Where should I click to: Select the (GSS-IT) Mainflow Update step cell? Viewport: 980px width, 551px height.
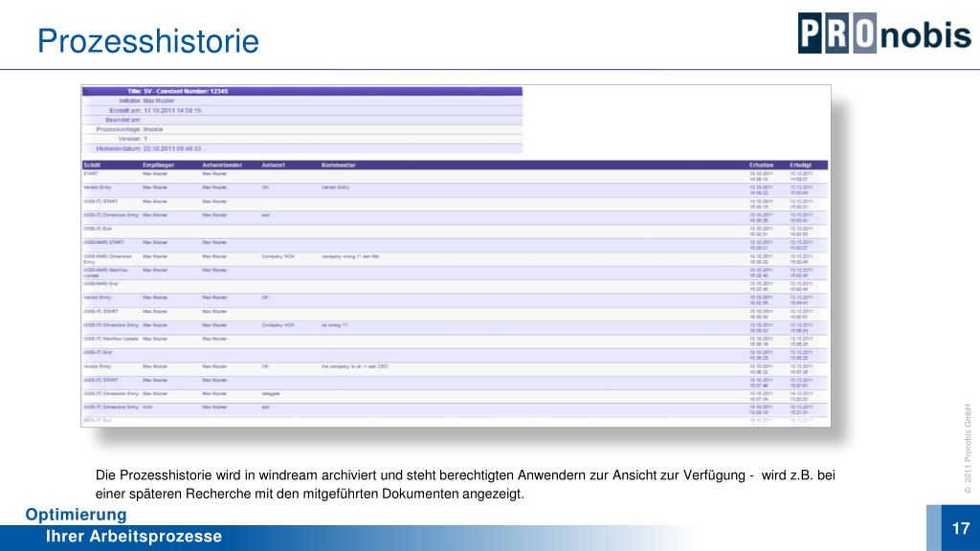click(x=111, y=339)
